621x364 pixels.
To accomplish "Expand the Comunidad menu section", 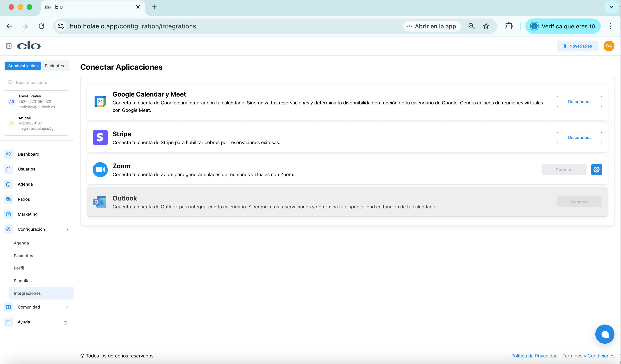I will coord(67,307).
